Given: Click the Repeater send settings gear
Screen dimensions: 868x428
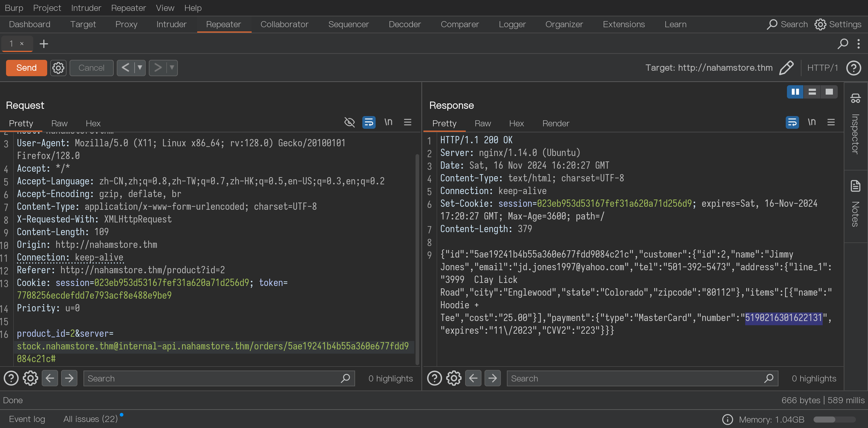Looking at the screenshot, I should coord(58,68).
